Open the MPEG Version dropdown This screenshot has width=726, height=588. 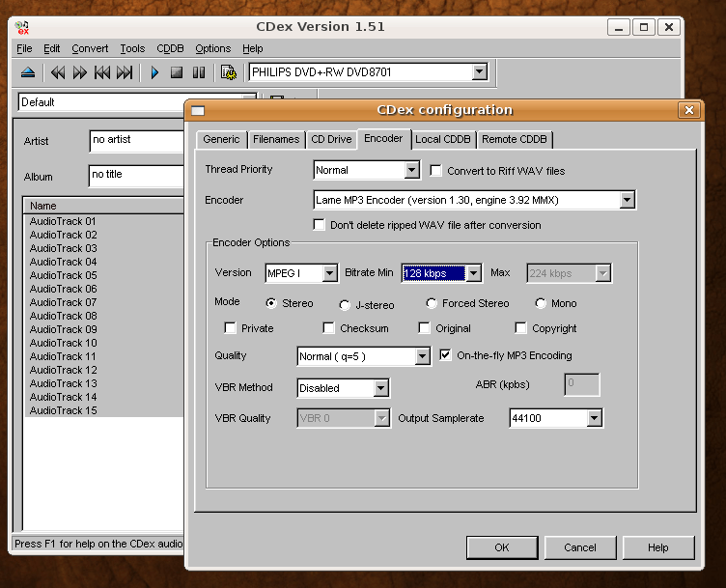[x=329, y=273]
